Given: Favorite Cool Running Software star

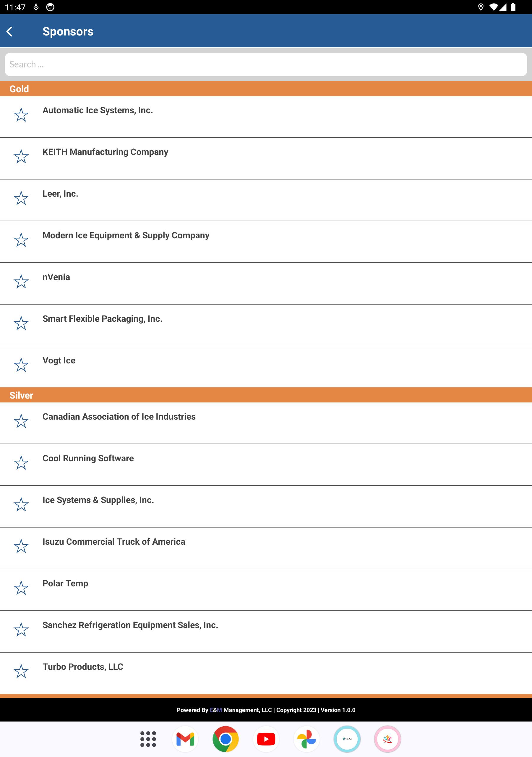Looking at the screenshot, I should point(21,463).
